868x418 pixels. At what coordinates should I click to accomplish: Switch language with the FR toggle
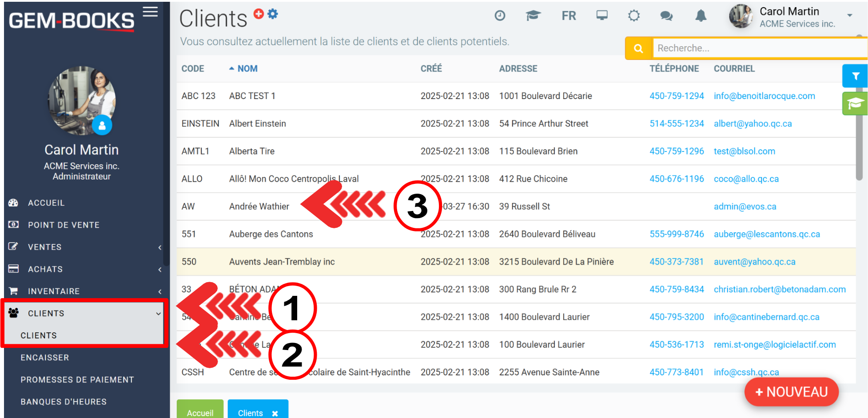[x=569, y=16]
